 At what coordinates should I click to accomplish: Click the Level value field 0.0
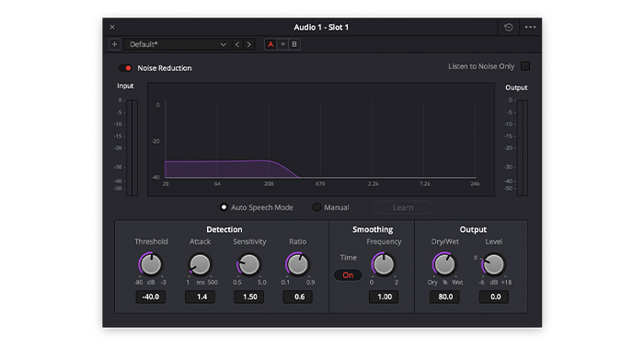tap(494, 297)
